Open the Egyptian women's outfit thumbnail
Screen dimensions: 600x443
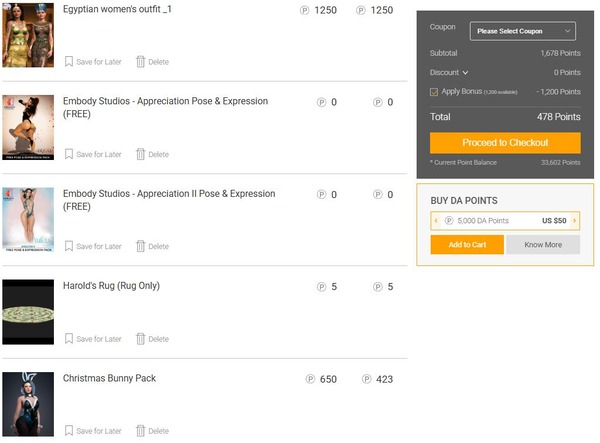tap(28, 34)
